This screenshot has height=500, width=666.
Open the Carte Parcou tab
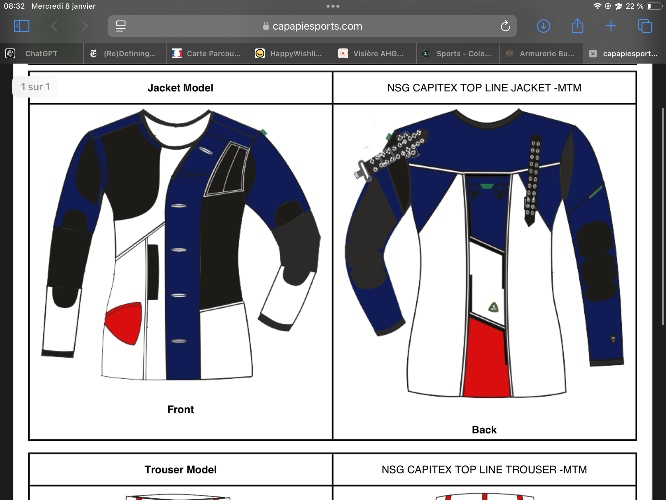click(x=208, y=54)
